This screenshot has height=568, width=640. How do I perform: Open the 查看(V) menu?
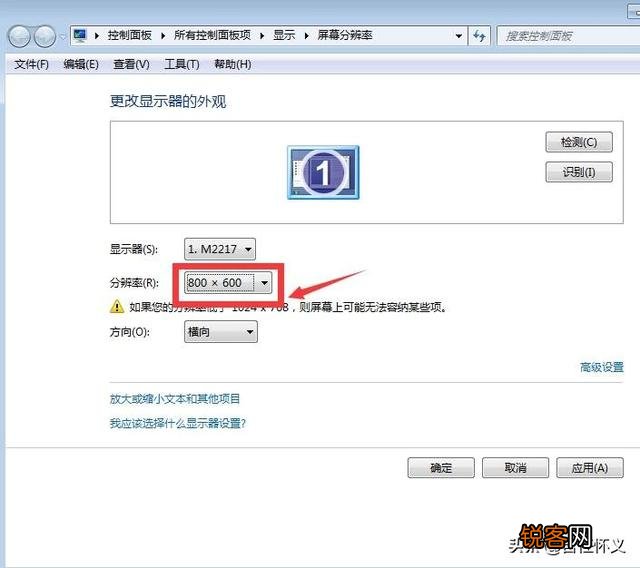point(131,64)
